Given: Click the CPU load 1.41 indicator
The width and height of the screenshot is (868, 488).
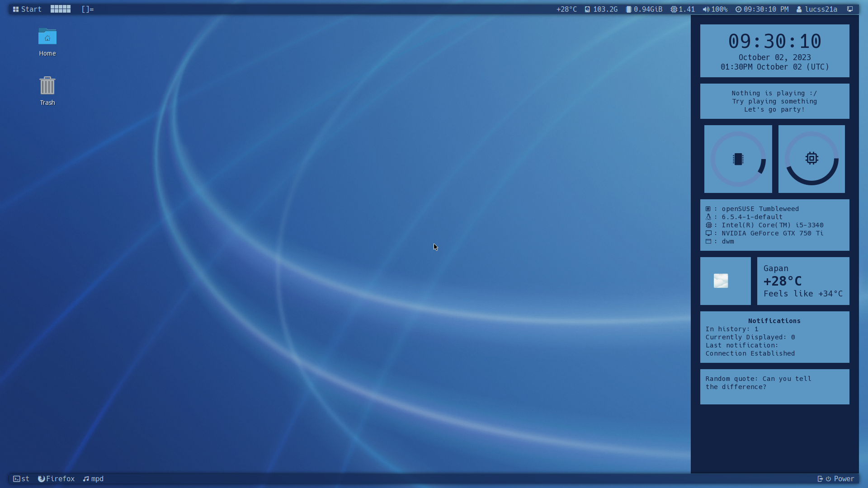Looking at the screenshot, I should [682, 9].
